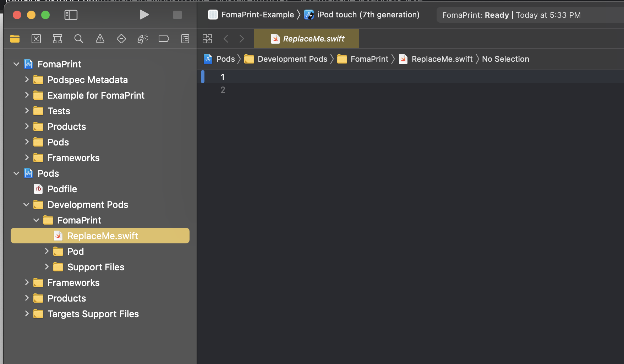
Task: Select the Tests folder row
Action: point(100,111)
